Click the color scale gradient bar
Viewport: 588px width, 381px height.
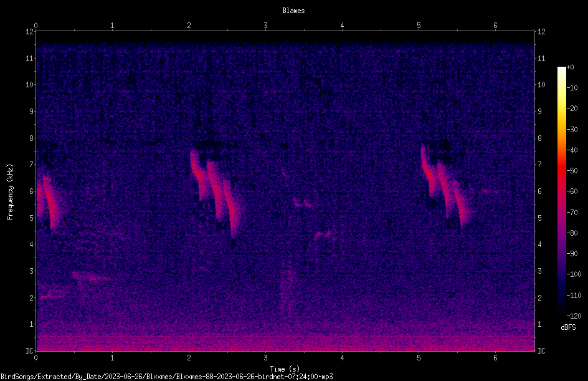coord(561,191)
